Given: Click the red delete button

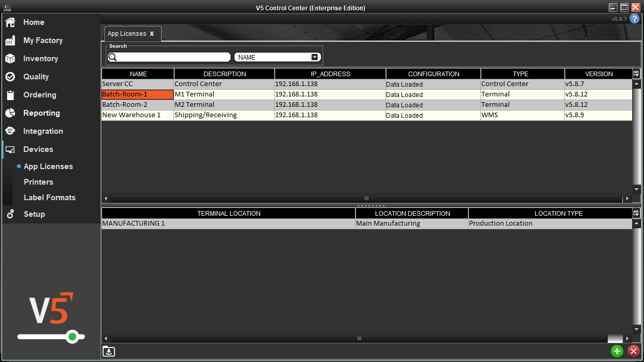Looking at the screenshot, I should click(633, 351).
